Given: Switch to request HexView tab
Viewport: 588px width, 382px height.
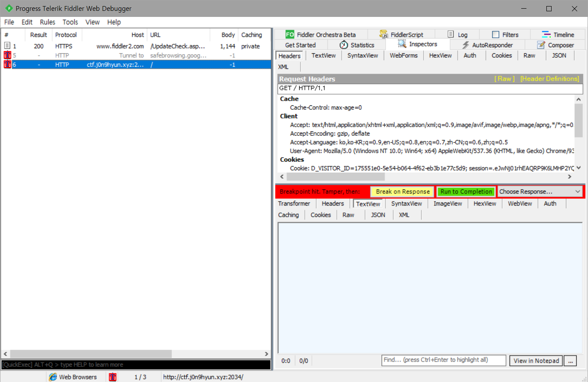Looking at the screenshot, I should point(440,56).
